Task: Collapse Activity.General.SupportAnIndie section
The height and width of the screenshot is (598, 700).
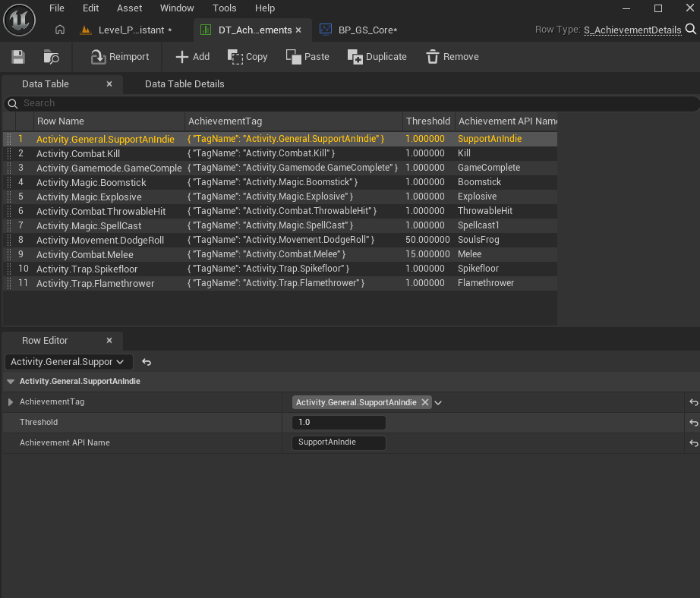Action: [x=11, y=382]
